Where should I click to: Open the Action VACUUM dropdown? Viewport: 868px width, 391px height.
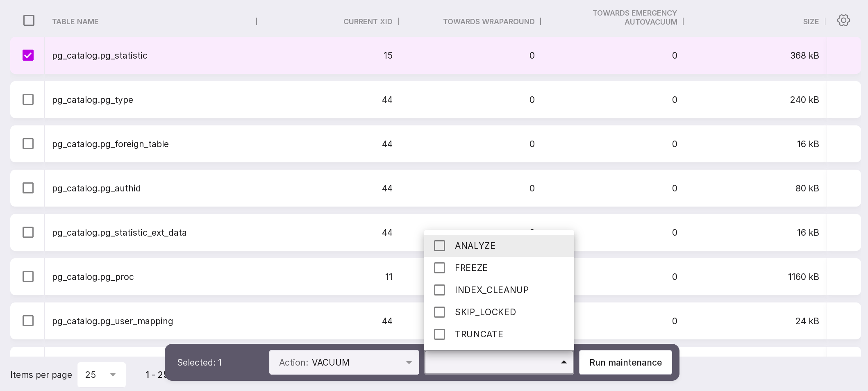pos(344,362)
